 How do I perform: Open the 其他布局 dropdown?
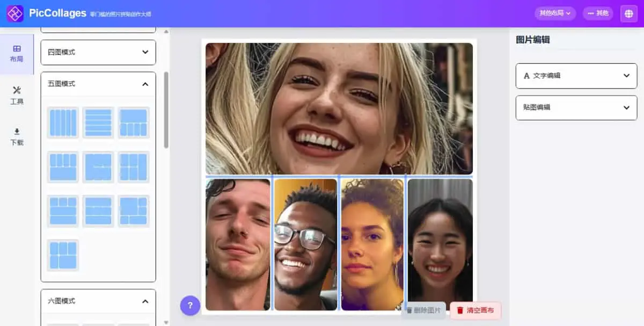coord(555,13)
